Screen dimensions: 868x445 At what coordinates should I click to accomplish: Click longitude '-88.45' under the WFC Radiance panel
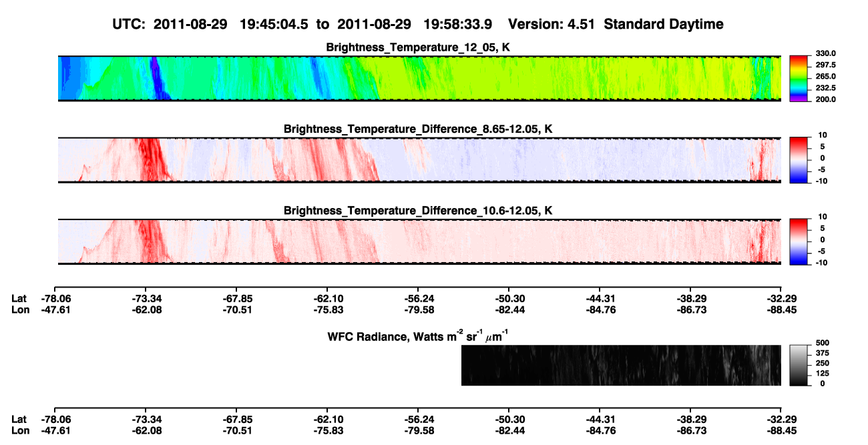781,430
